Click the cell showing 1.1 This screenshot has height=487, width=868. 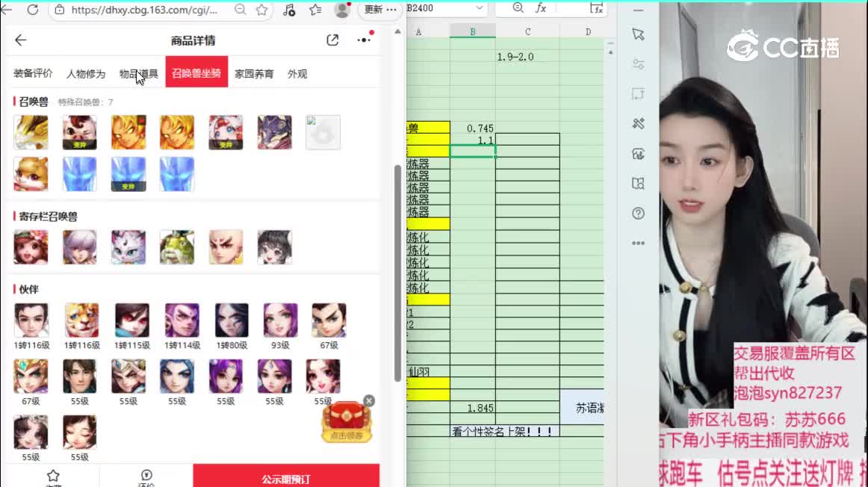coord(473,140)
